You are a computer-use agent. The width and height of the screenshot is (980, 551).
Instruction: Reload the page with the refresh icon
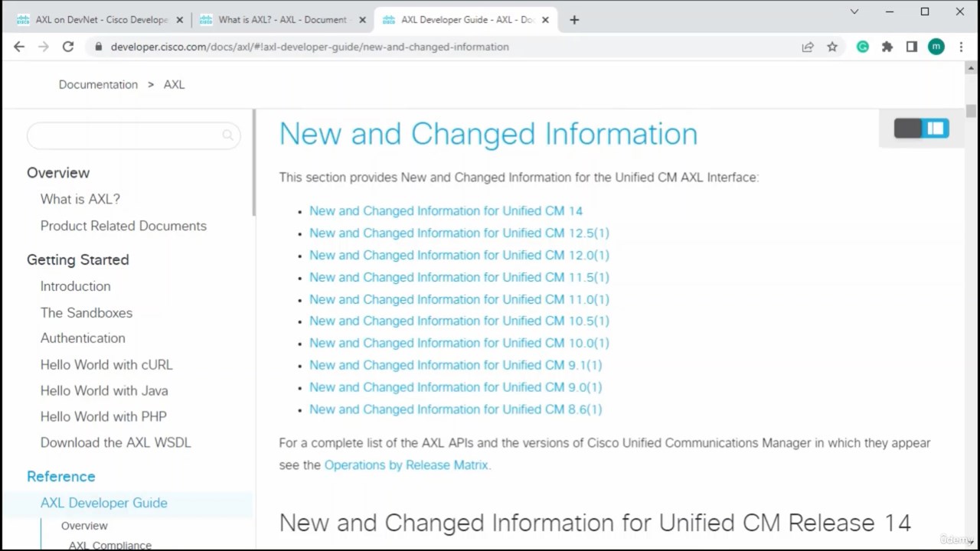coord(68,47)
